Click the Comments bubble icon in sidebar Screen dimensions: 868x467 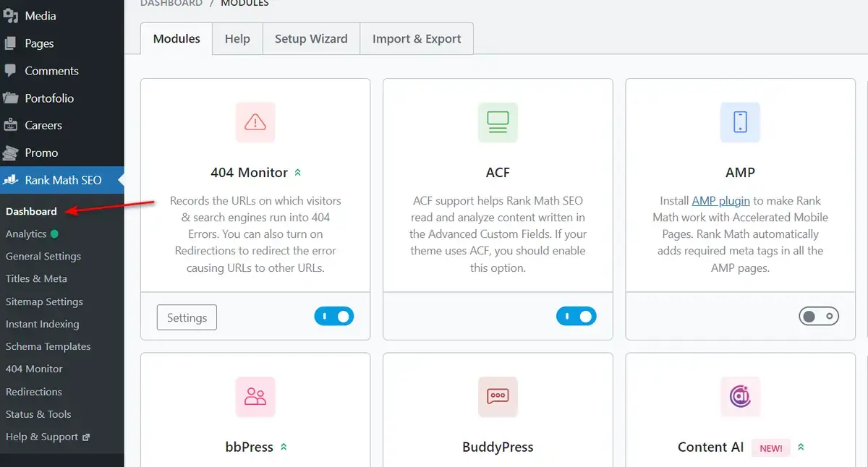click(x=10, y=71)
